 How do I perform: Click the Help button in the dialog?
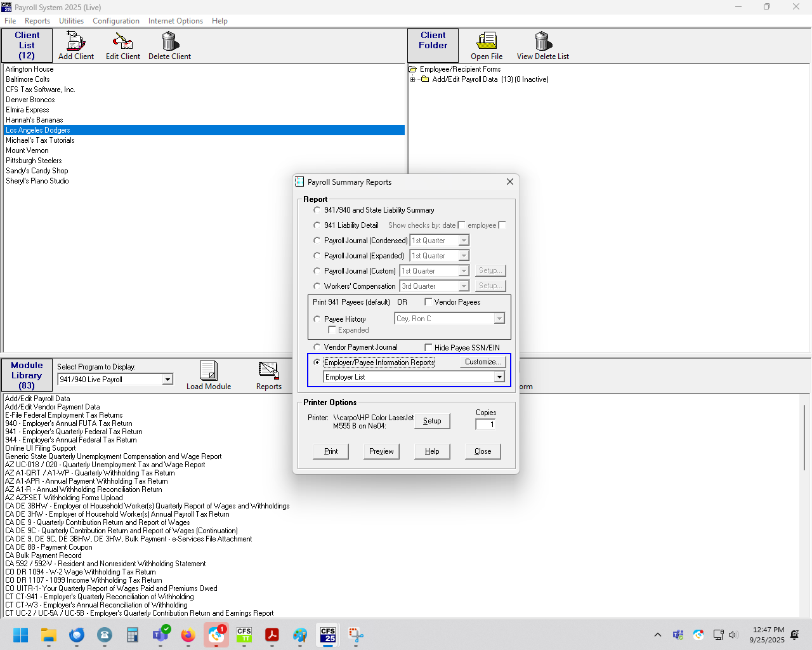(432, 451)
